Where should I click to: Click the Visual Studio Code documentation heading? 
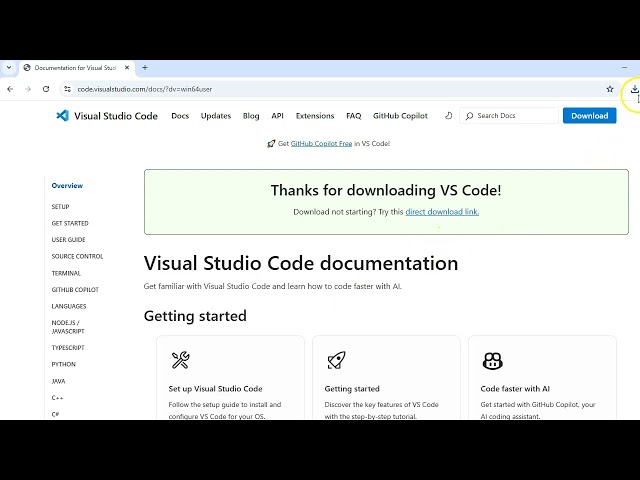(x=301, y=263)
